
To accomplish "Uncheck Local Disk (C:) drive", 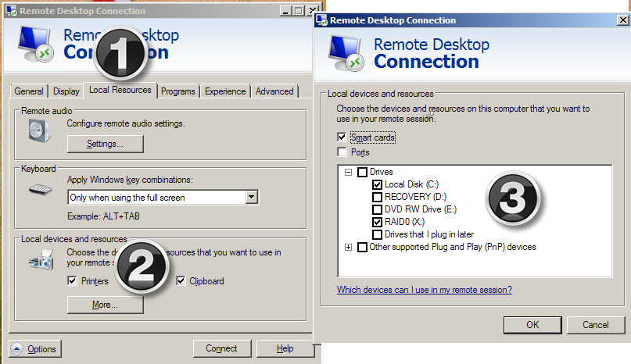I will pyautogui.click(x=377, y=184).
